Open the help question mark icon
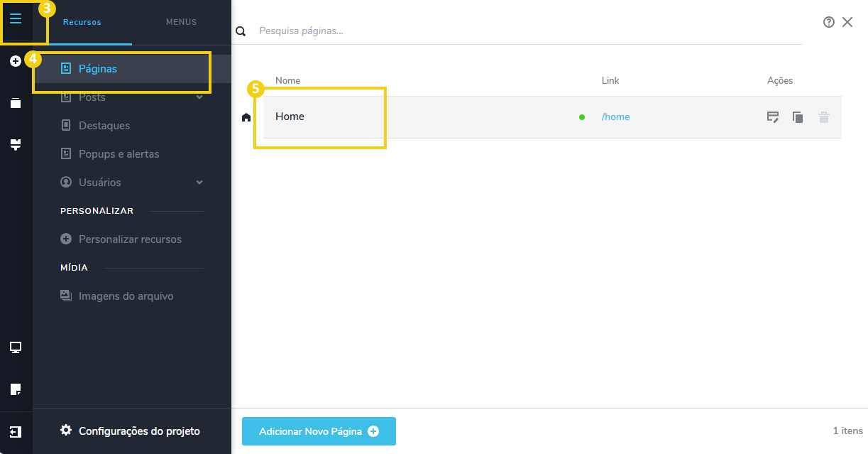Screen dimensions: 868x454 (828, 22)
